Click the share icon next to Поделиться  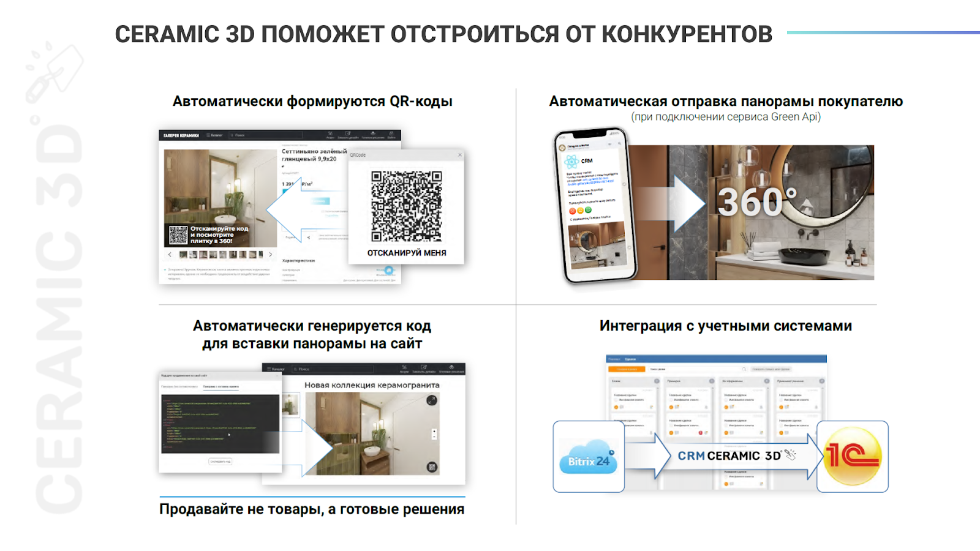point(309,238)
